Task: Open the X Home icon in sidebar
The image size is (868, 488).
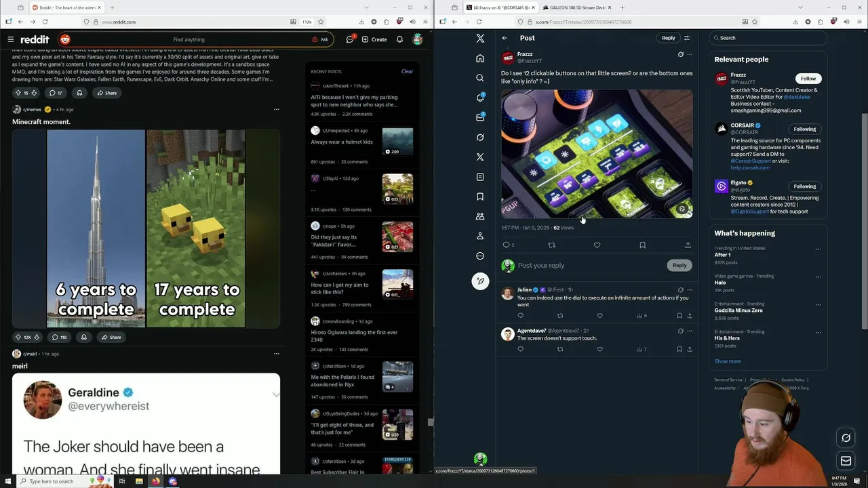Action: click(x=480, y=58)
